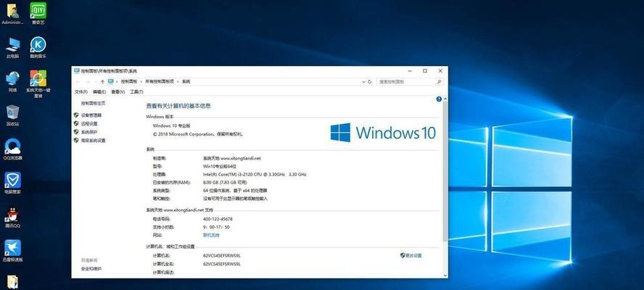Click the computer icon in the address bar

tap(111, 81)
